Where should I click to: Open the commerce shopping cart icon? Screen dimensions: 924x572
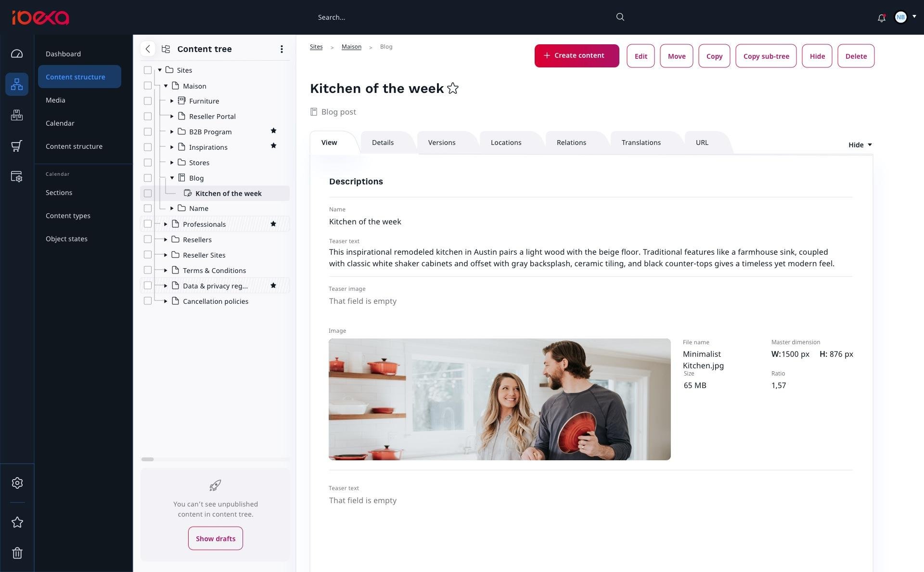17,146
